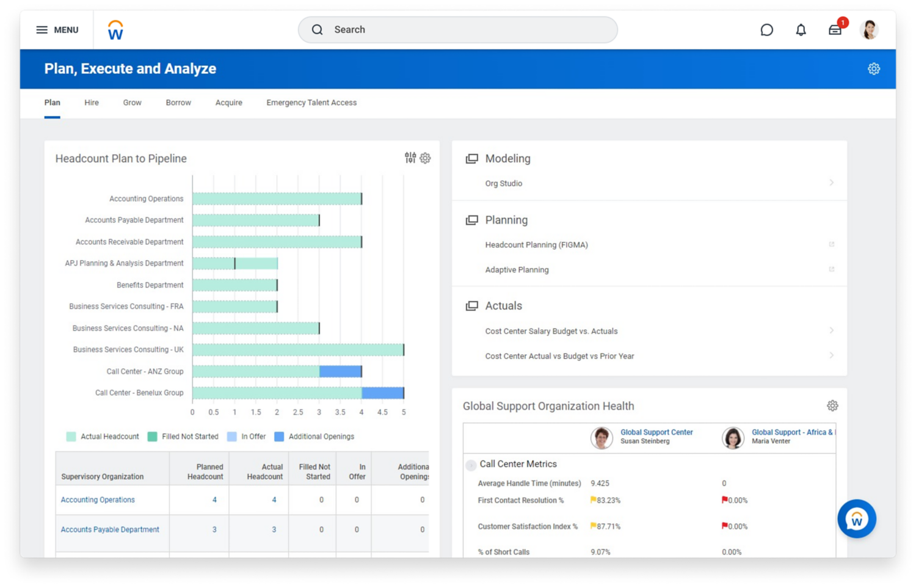Open Global Support Organization Health settings gear

[x=832, y=406]
